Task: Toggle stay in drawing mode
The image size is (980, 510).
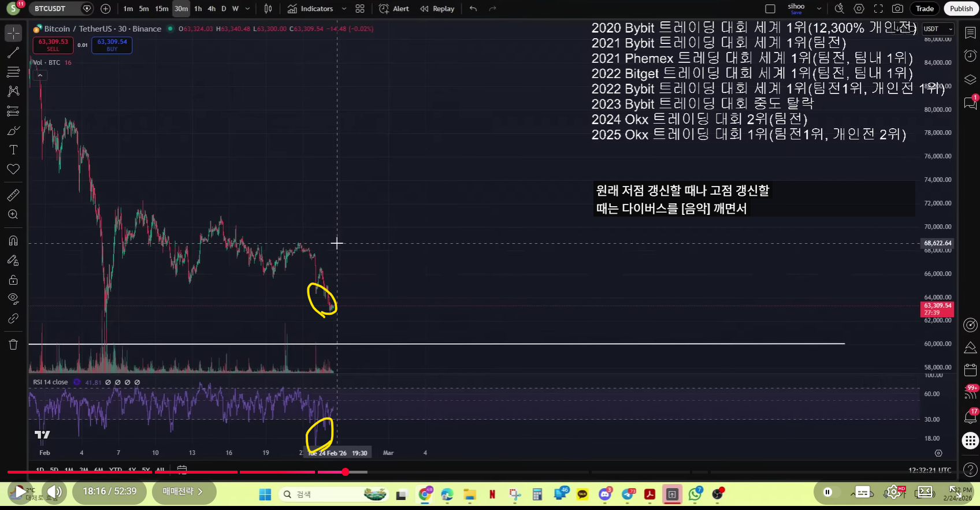Action: point(13,260)
